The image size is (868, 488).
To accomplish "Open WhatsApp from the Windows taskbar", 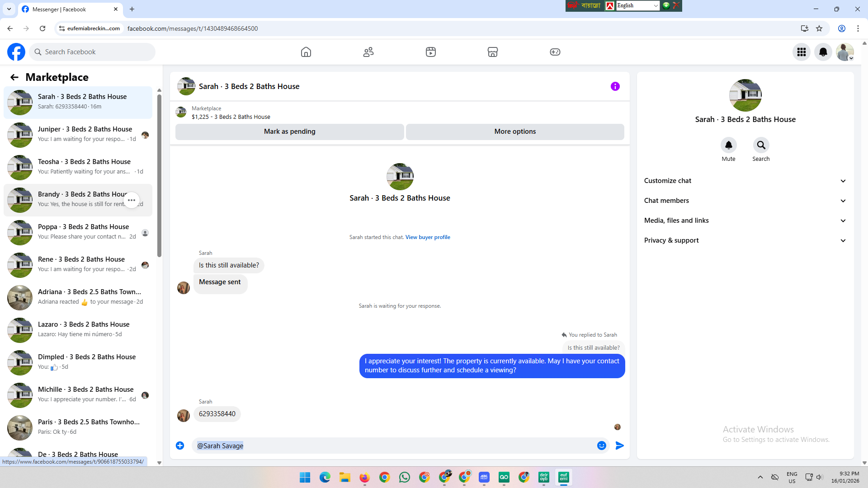I will click(405, 477).
